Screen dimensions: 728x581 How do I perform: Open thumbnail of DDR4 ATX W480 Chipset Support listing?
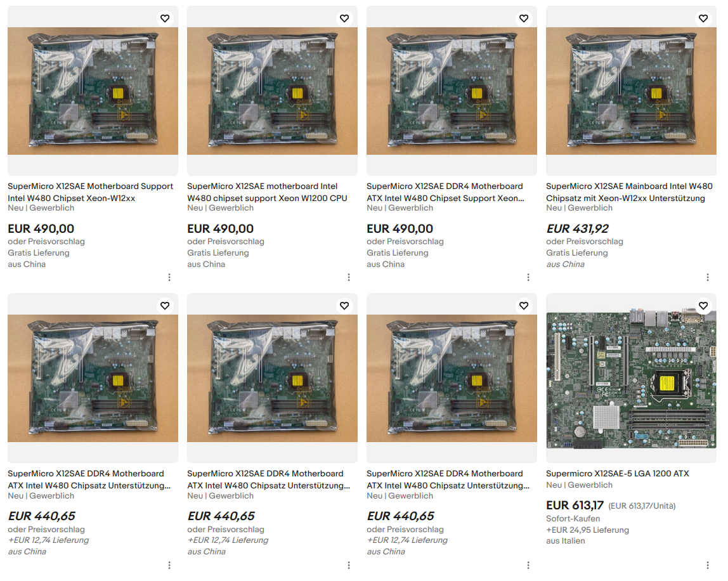click(x=452, y=91)
